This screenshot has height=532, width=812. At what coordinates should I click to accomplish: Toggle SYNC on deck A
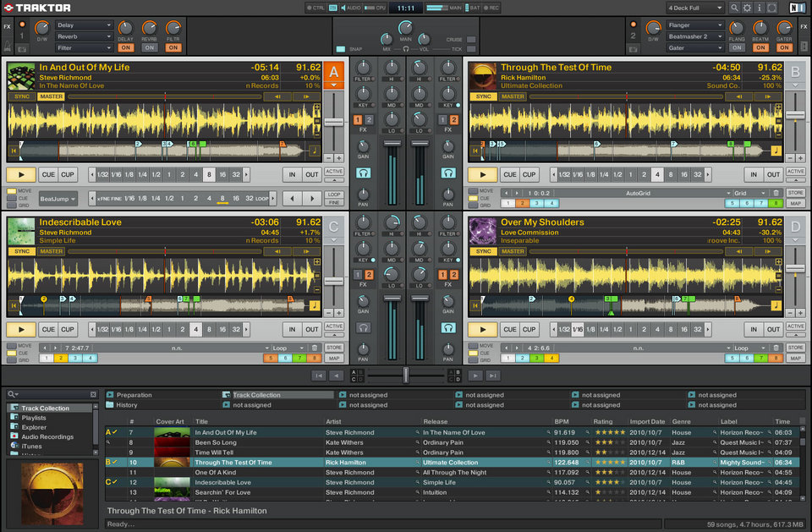coord(22,97)
